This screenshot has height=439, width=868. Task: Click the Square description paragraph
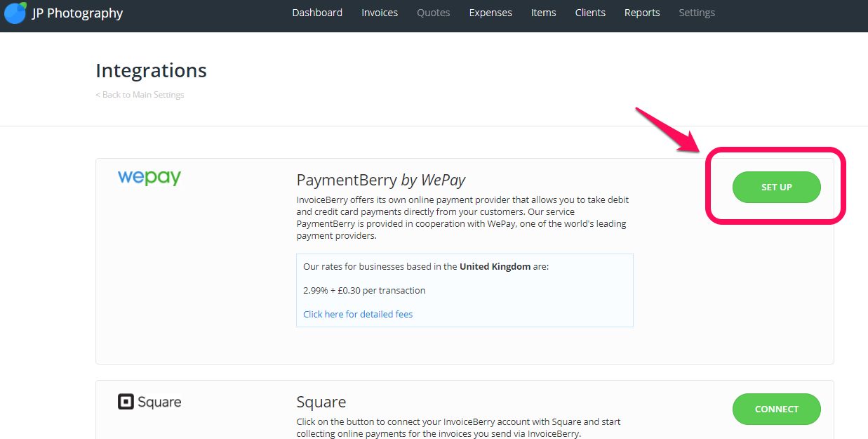[458, 428]
